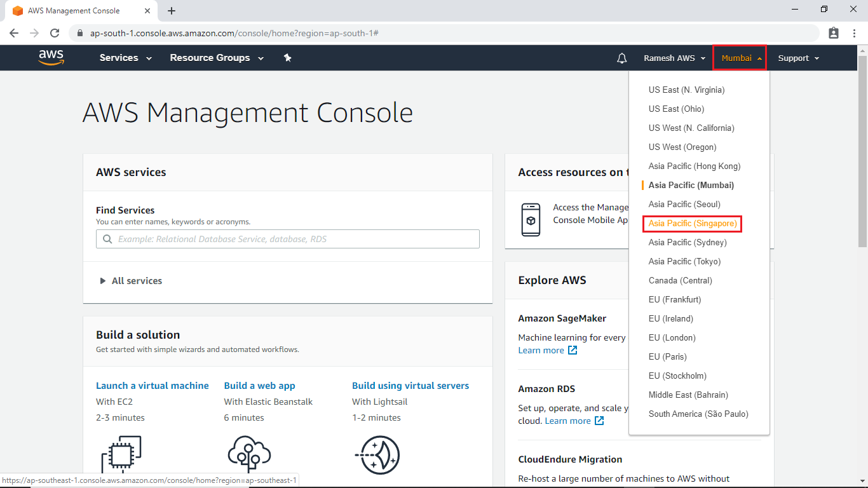This screenshot has width=868, height=488.
Task: Click the Elastic Beanstalk cloud icon
Action: 249,455
